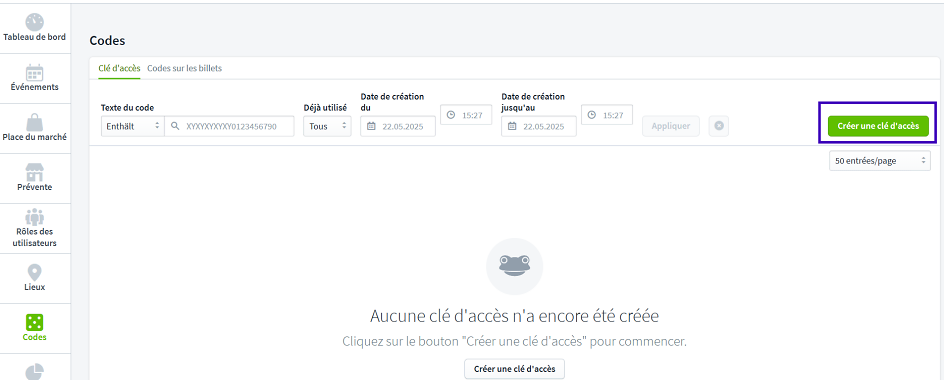The height and width of the screenshot is (380, 944).
Task: Clear filters with the round X icon
Action: [x=719, y=126]
